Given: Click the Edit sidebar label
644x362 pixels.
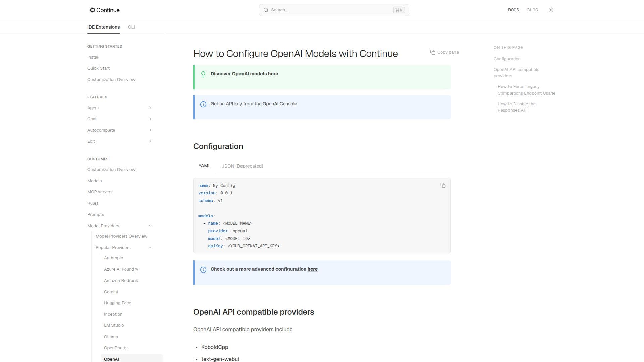Looking at the screenshot, I should 91,141.
